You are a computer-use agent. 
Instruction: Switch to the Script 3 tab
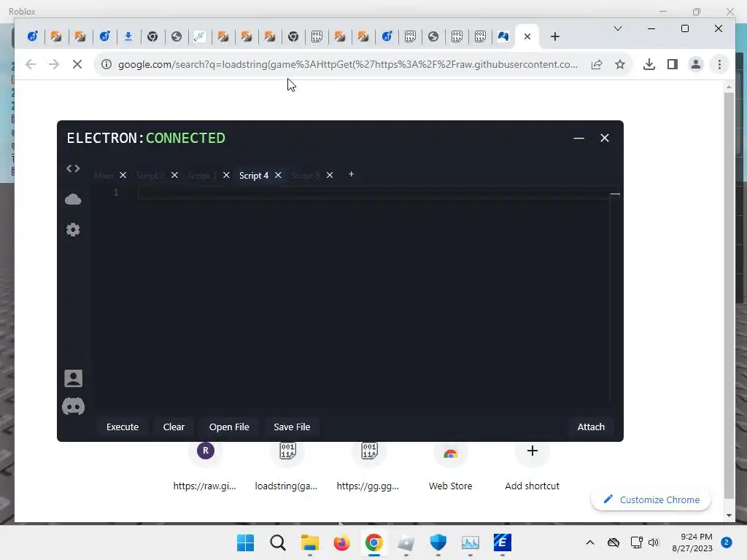[202, 176]
